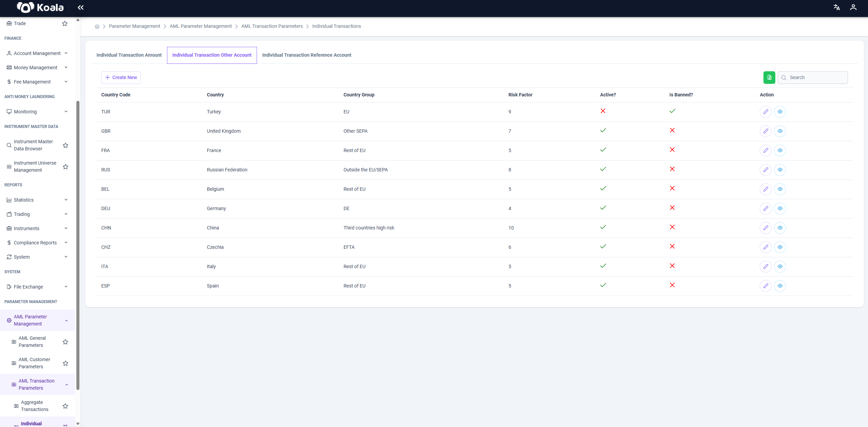The width and height of the screenshot is (868, 427).
Task: Follow AML Transaction Parameters breadcrumb link
Action: pyautogui.click(x=272, y=26)
